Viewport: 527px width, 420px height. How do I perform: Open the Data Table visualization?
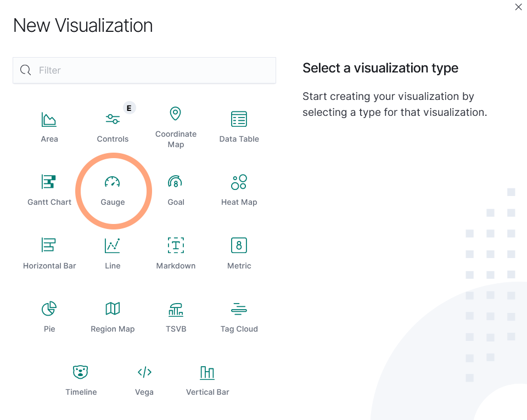(x=239, y=119)
